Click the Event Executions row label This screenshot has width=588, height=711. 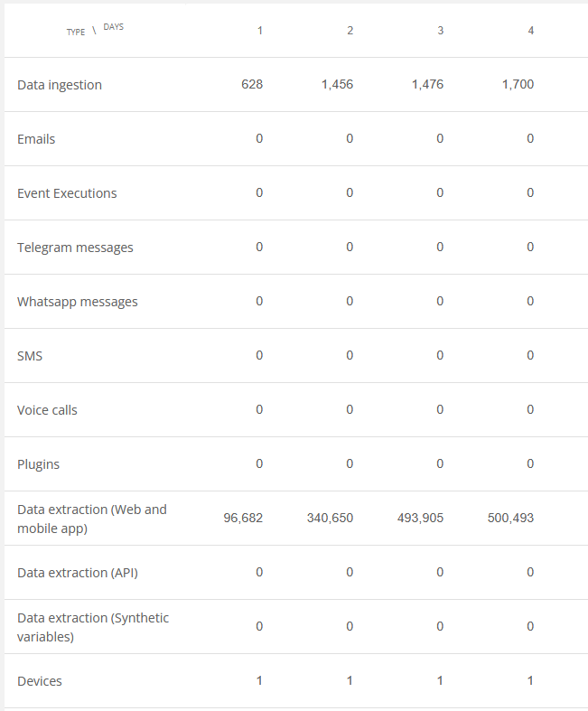tap(67, 193)
